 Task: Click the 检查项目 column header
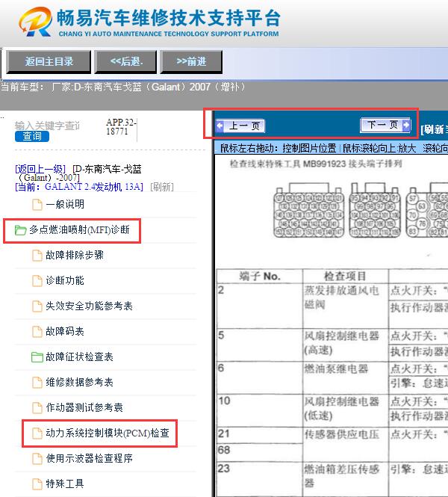click(x=346, y=276)
